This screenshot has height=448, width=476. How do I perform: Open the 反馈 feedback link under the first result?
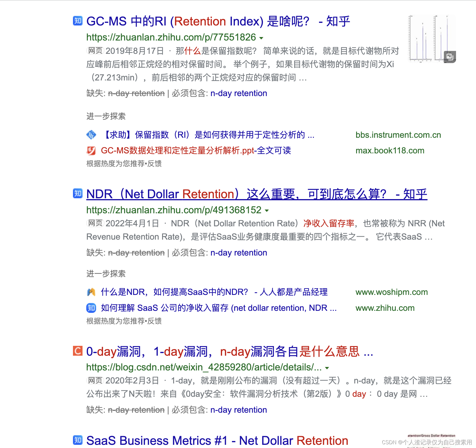(155, 164)
